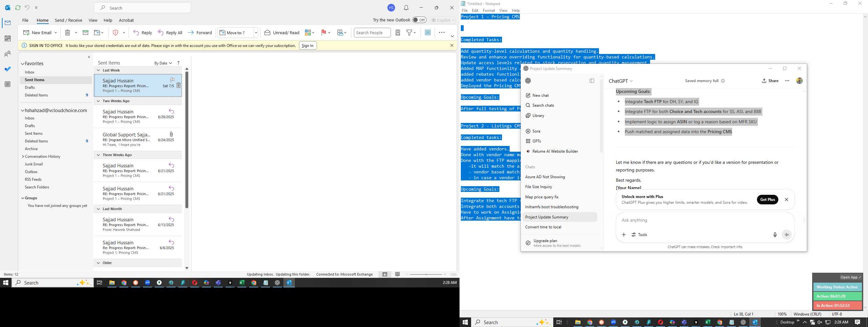The width and height of the screenshot is (868, 327).
Task: Click the Categorize colored squares icon
Action: click(308, 33)
